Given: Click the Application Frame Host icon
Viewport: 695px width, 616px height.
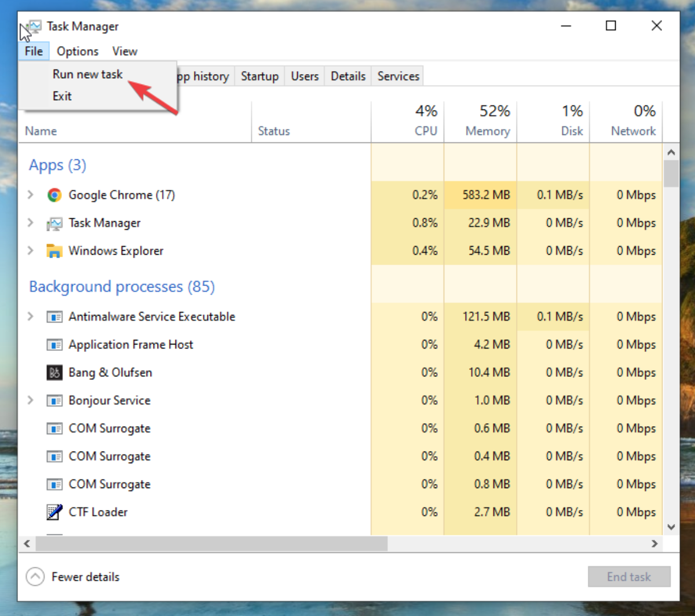Looking at the screenshot, I should 54,344.
